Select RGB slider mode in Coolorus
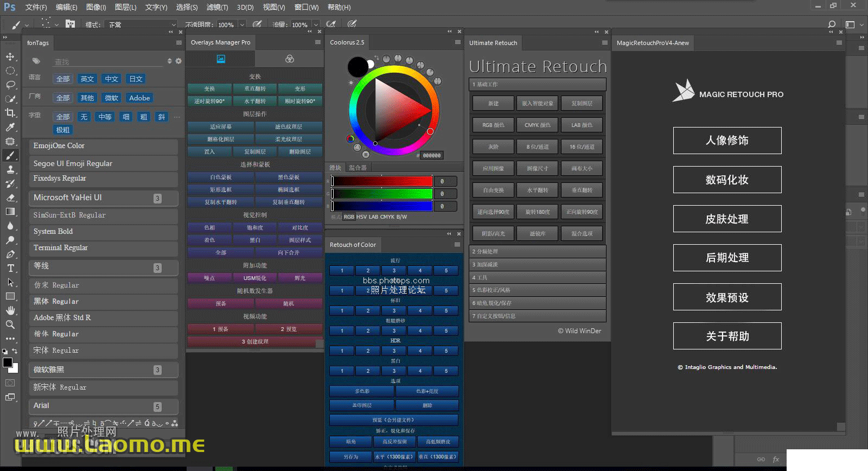The image size is (868, 471). 349,217
